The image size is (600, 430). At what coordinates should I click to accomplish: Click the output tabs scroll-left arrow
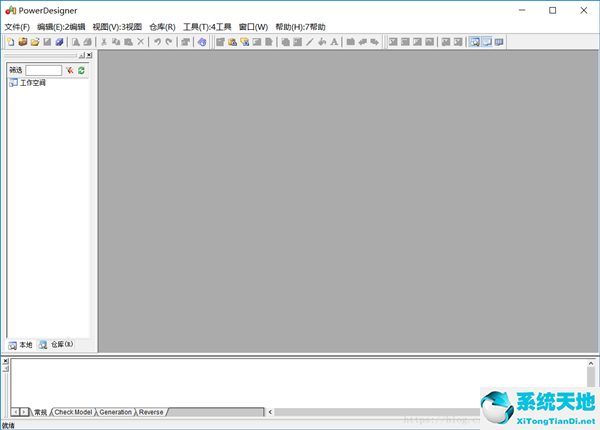(15, 412)
